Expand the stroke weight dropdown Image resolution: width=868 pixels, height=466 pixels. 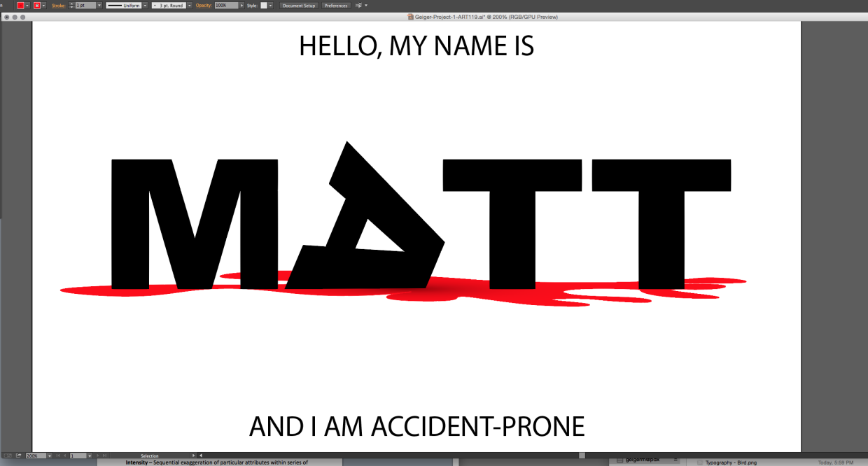coord(99,6)
